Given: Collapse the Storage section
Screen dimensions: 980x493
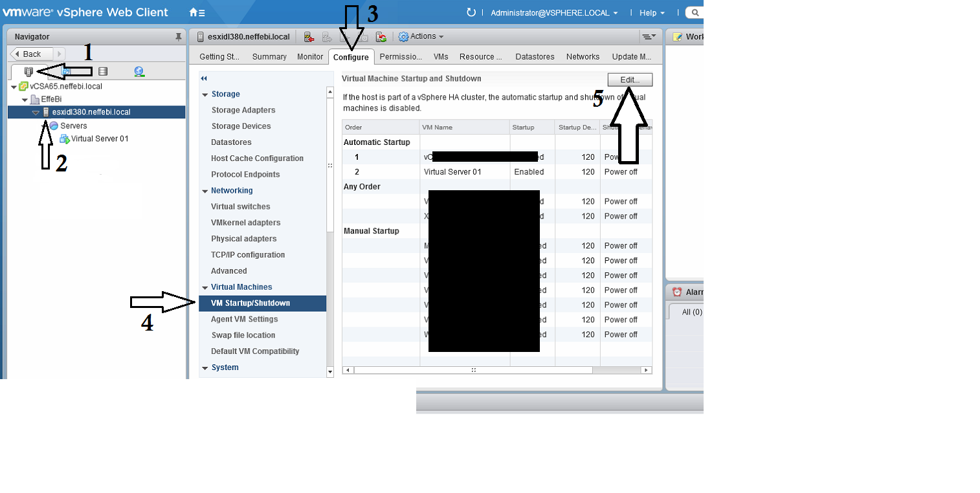Looking at the screenshot, I should [205, 94].
